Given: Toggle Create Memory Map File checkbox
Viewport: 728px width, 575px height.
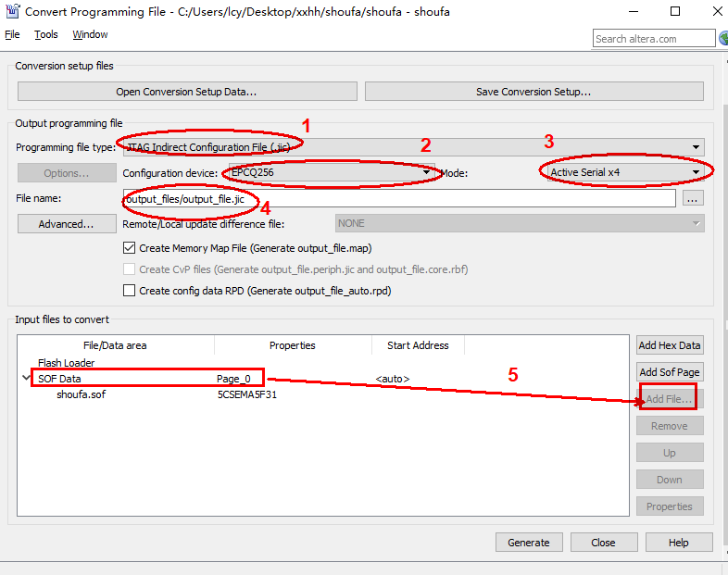Looking at the screenshot, I should click(x=129, y=248).
